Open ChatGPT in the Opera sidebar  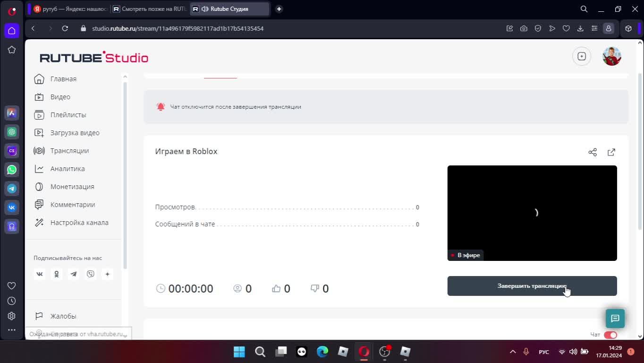click(12, 132)
